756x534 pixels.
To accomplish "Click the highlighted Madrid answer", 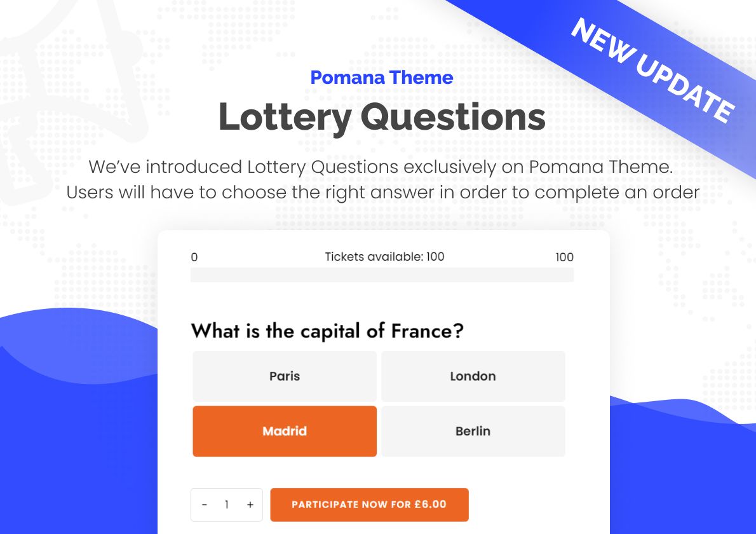I will [284, 431].
